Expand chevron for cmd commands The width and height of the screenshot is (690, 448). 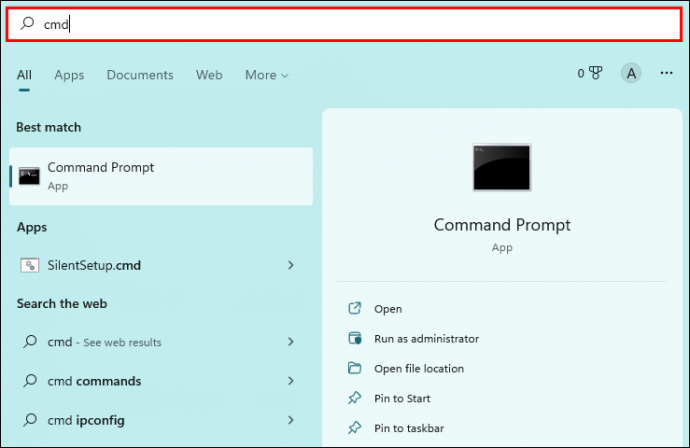pyautogui.click(x=290, y=381)
